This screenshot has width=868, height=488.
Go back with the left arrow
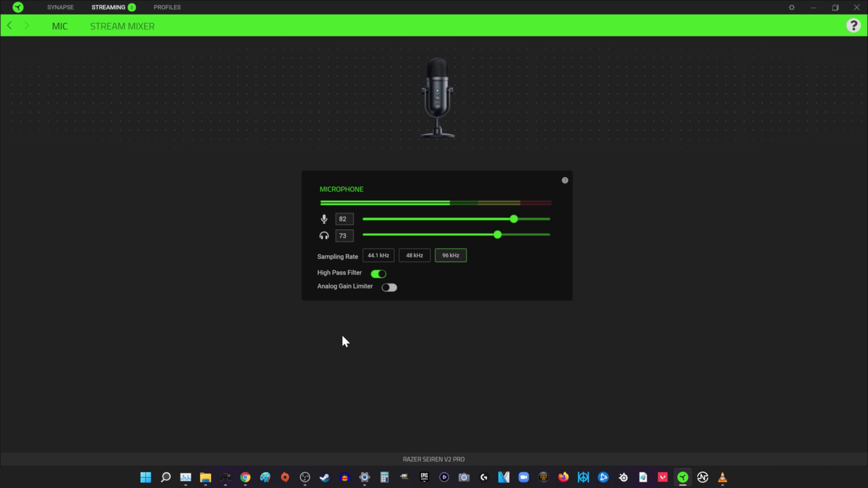[9, 26]
